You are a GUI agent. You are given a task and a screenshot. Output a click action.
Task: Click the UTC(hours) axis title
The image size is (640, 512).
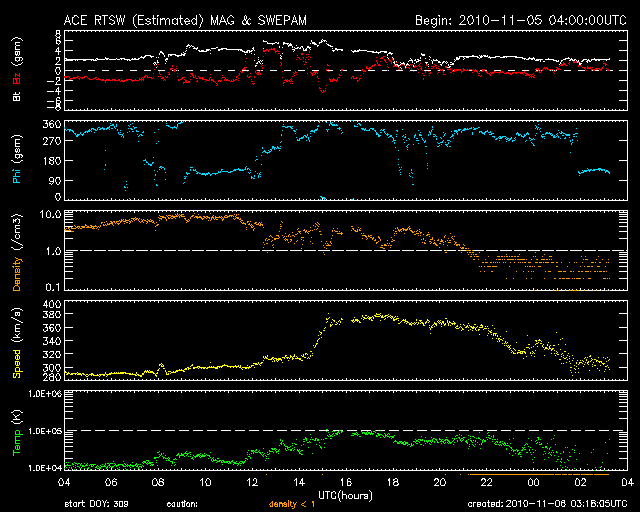click(x=345, y=496)
